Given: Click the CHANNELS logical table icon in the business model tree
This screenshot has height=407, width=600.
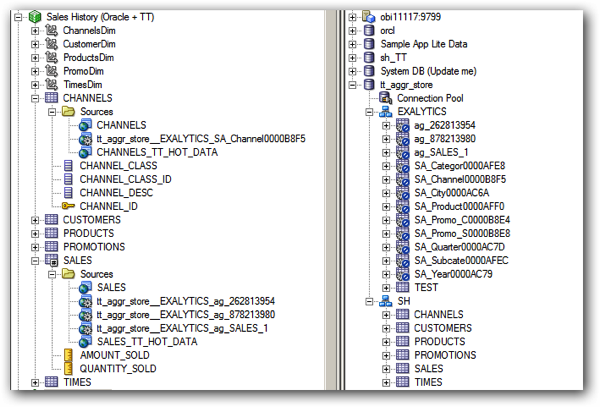Looking at the screenshot, I should tap(52, 98).
